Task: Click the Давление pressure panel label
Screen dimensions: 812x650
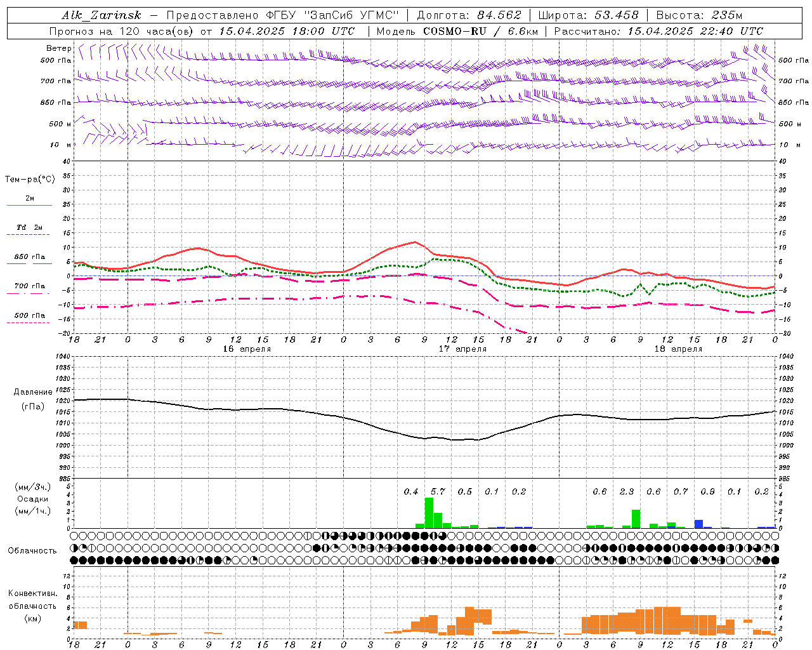Action: point(32,392)
